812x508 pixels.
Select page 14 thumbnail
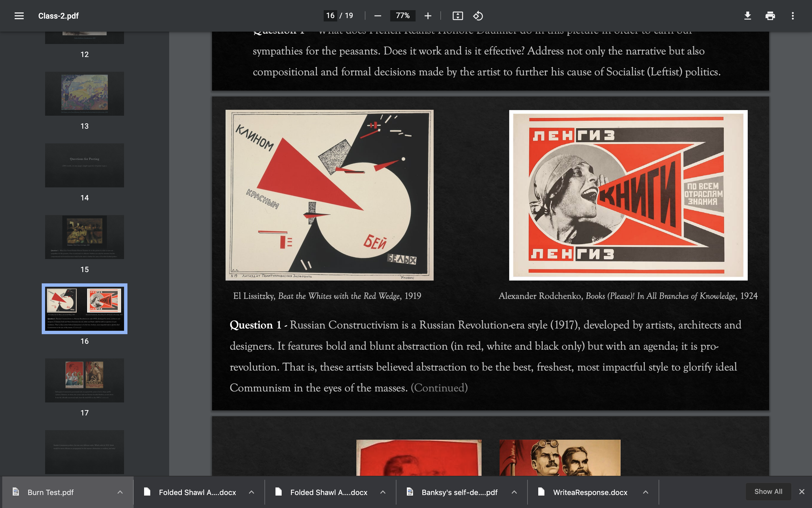point(85,165)
